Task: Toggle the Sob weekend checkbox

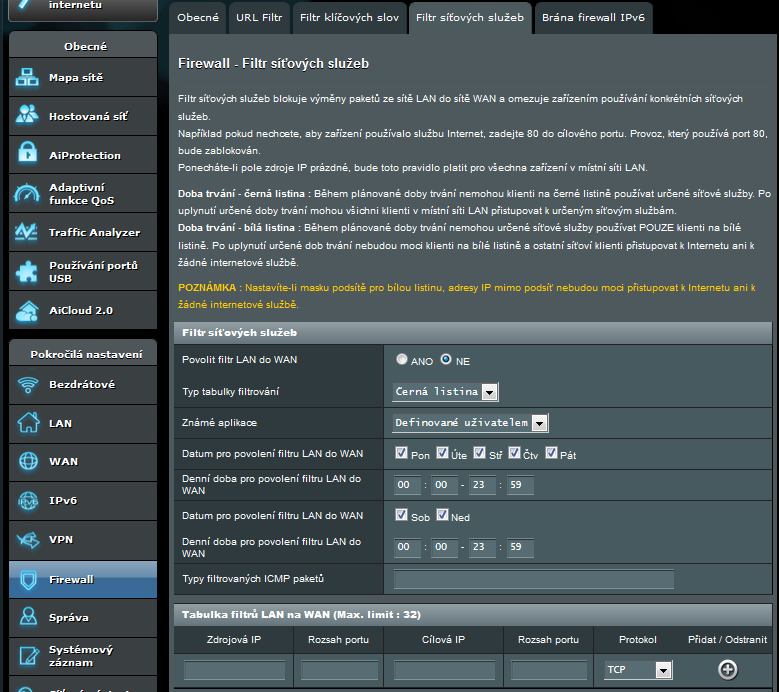Action: 402,516
